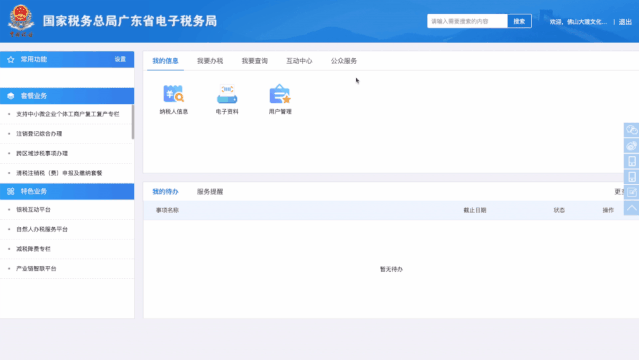639x360 pixels.
Task: Open the 设置 link in 常用功能
Action: pos(120,60)
